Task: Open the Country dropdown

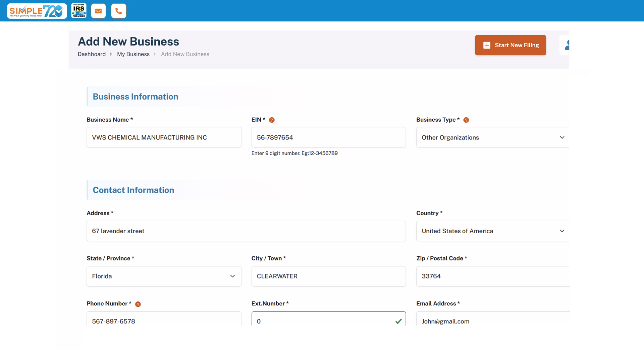Action: 493,231
